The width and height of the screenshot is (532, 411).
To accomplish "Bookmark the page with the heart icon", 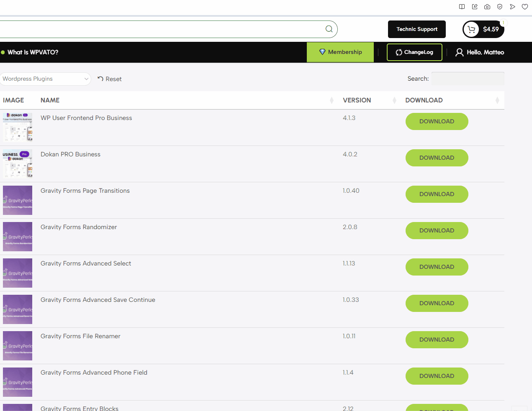I will tap(525, 7).
